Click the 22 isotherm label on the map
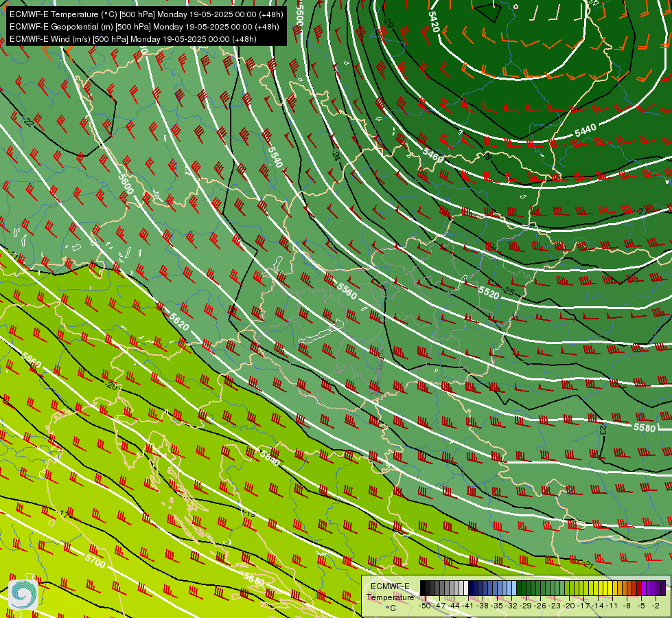 [28, 122]
